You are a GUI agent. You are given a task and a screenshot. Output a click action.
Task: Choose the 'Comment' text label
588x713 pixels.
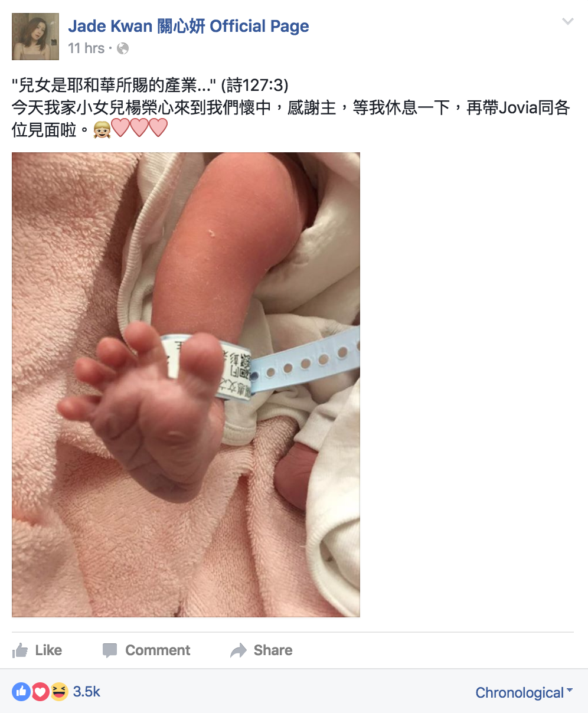point(158,650)
